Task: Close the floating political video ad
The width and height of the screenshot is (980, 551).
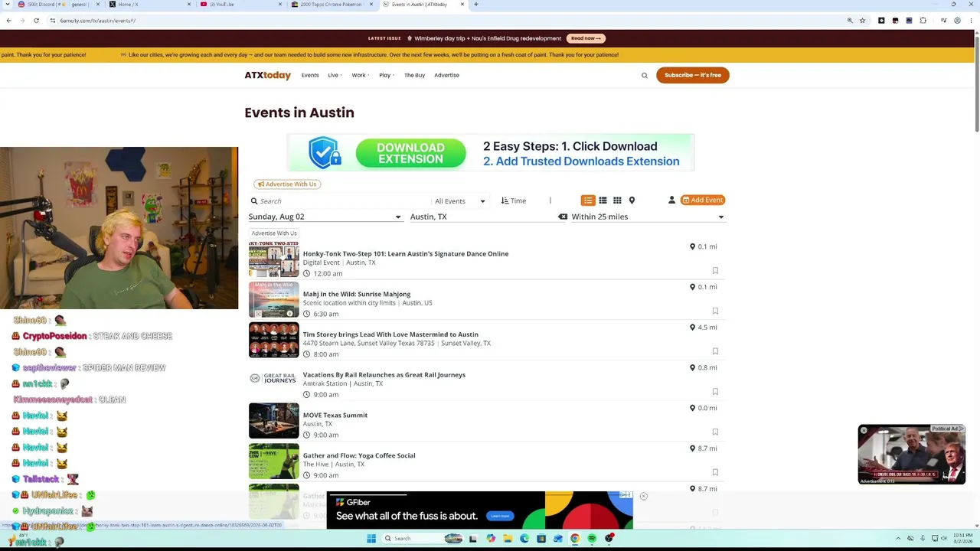Action: tap(864, 431)
